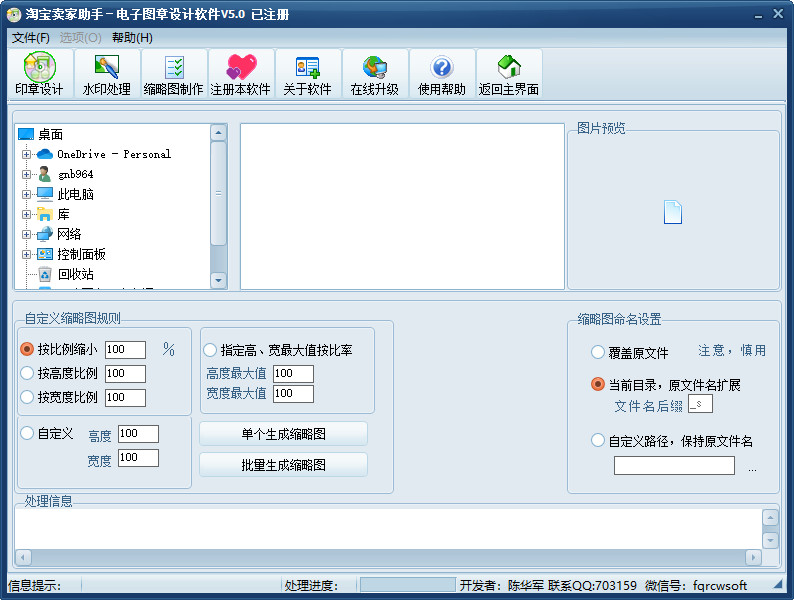
Task: Open the 文件(F) menu
Action: point(31,37)
